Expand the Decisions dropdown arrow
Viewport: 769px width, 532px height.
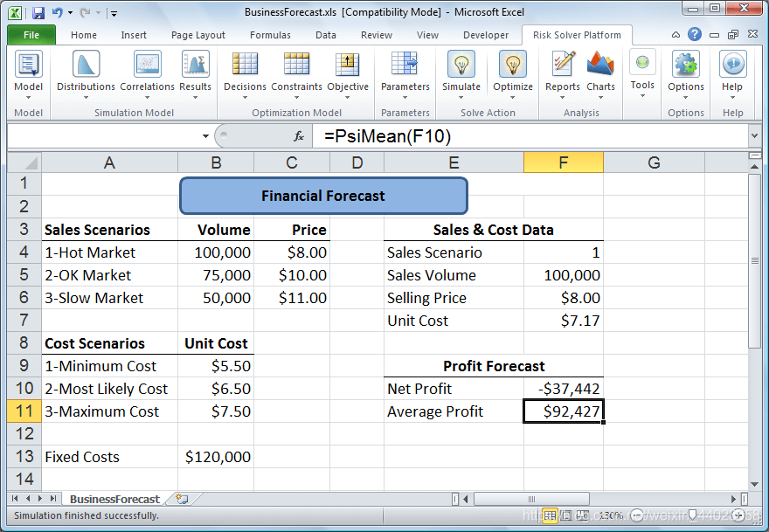245,98
